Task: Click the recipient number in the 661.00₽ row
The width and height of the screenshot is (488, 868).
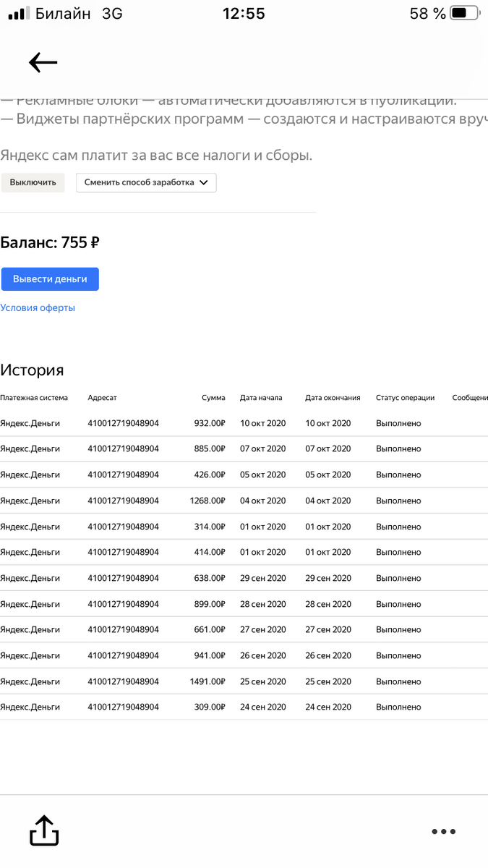Action: [x=124, y=630]
